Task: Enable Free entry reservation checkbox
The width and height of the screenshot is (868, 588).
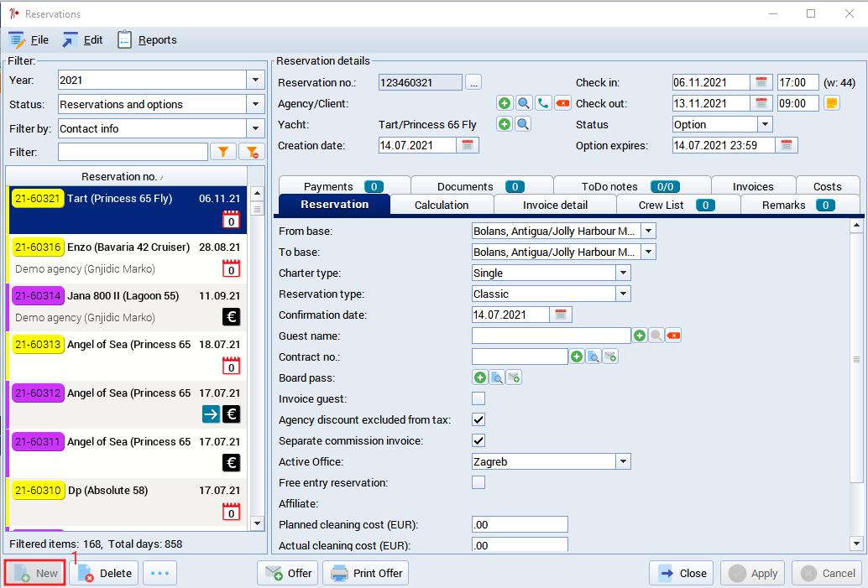Action: tap(478, 483)
